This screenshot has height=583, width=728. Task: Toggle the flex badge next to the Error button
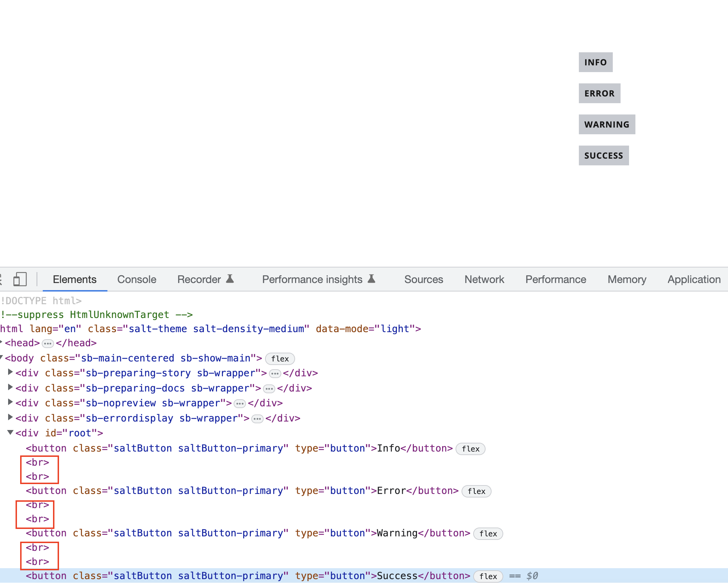click(476, 491)
